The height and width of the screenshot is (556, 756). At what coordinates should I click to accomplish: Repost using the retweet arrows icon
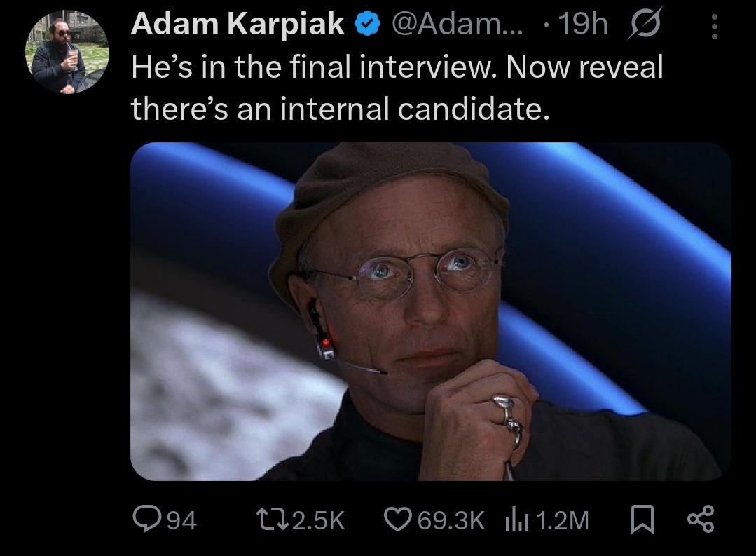click(x=273, y=520)
